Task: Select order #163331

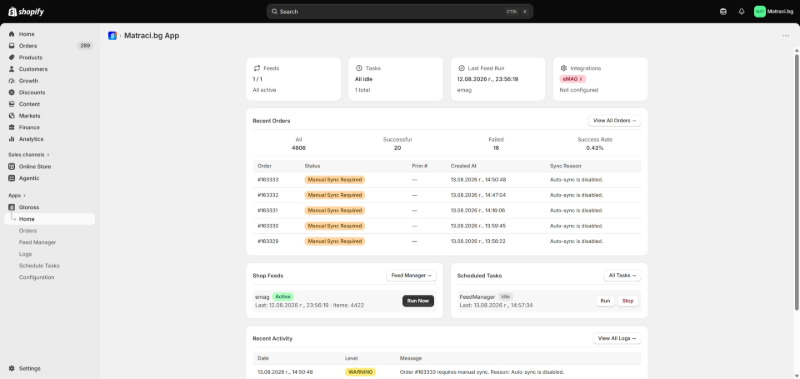Action: (x=268, y=210)
